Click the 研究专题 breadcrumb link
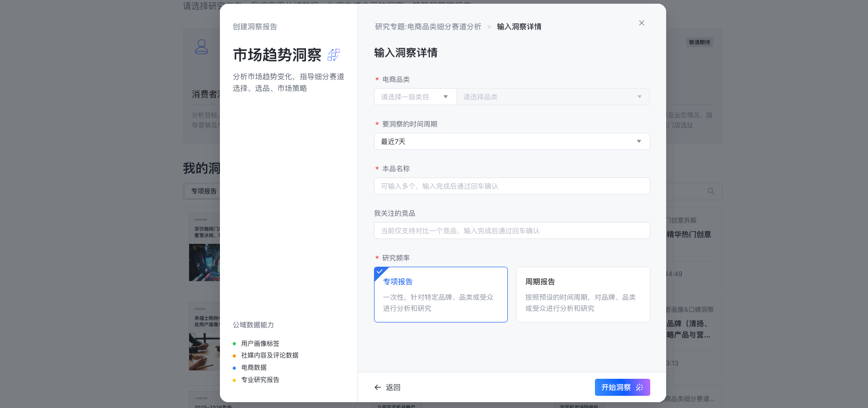This screenshot has width=868, height=408. pos(428,27)
